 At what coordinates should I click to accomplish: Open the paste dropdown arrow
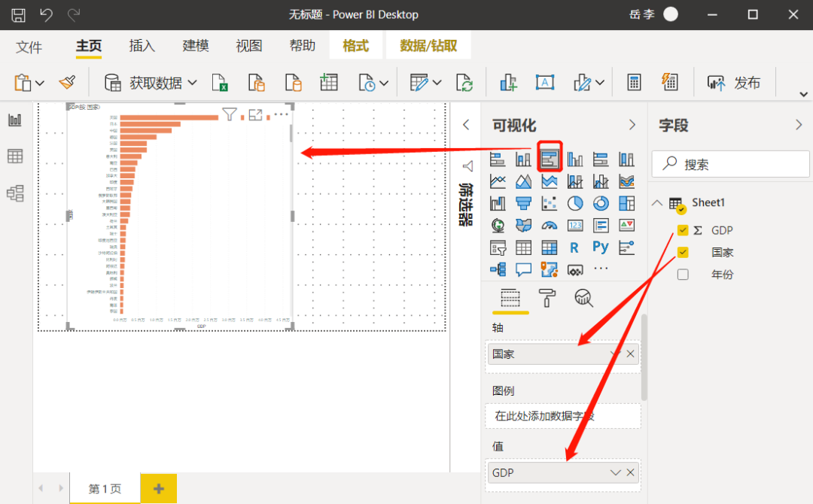(x=40, y=83)
